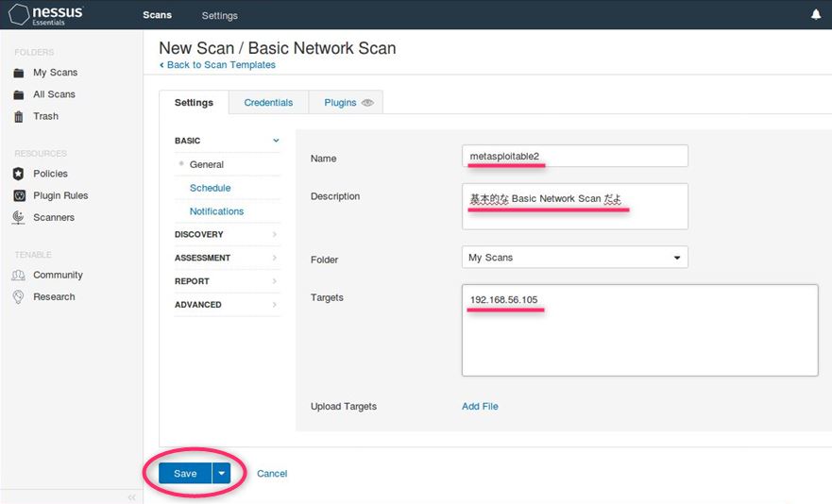Click the Upload Targets label
Image resolution: width=832 pixels, height=504 pixels.
pyautogui.click(x=344, y=407)
